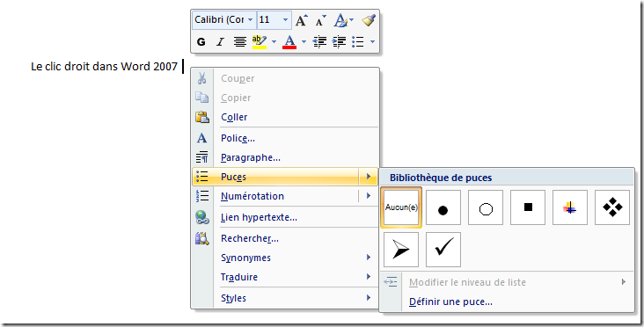Click the copy icon beside Copier
Image resolution: width=644 pixels, height=327 pixels.
[x=201, y=98]
